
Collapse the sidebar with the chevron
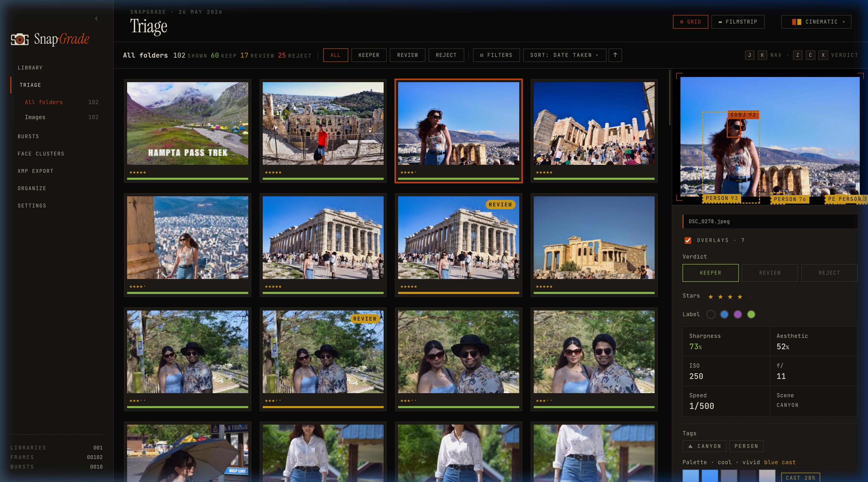point(96,19)
